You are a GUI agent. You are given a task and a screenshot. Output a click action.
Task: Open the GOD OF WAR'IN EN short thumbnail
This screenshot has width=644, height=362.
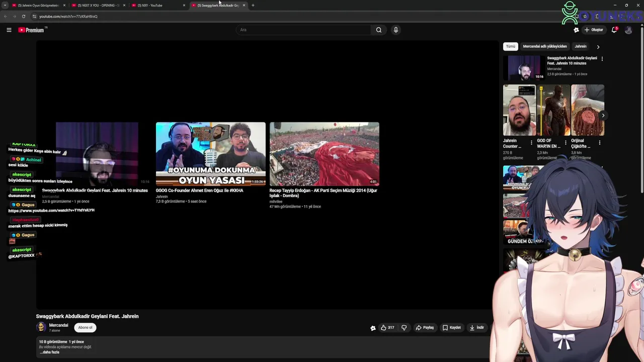point(553,110)
